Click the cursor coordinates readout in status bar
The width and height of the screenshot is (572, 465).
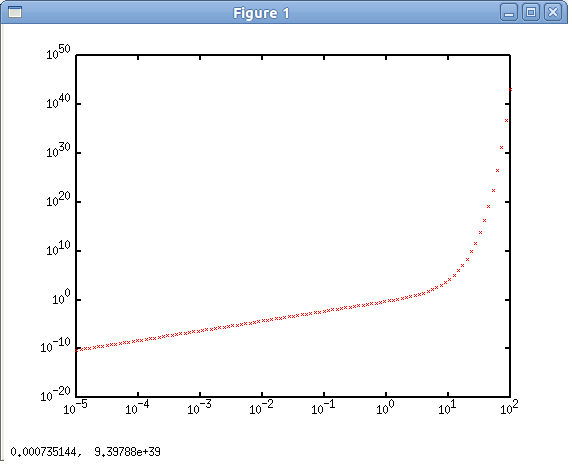(85, 452)
